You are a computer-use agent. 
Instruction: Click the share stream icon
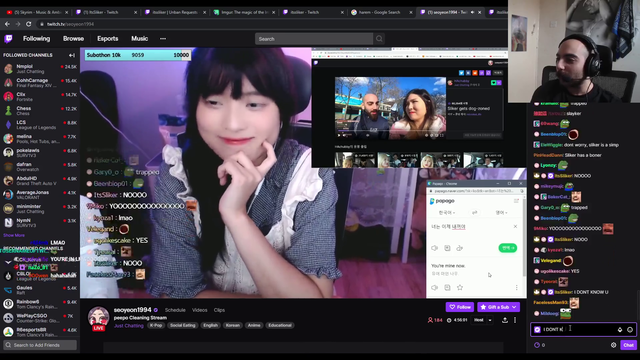pos(505,320)
